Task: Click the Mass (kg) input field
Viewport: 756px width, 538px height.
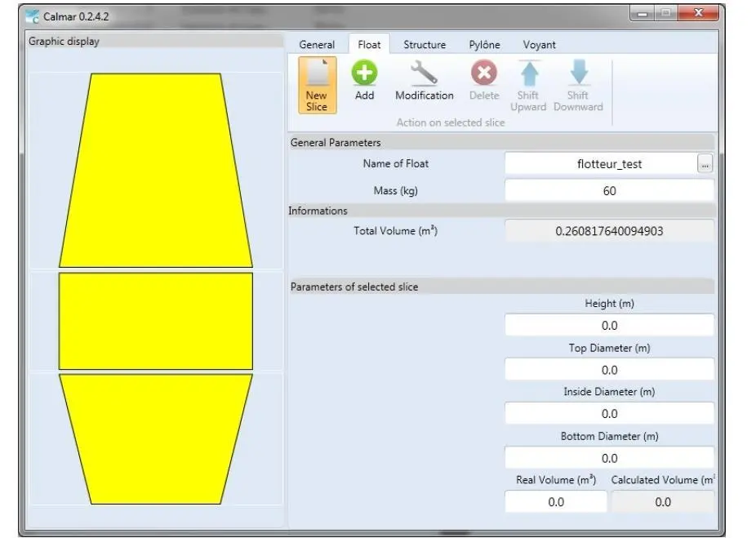Action: point(609,191)
